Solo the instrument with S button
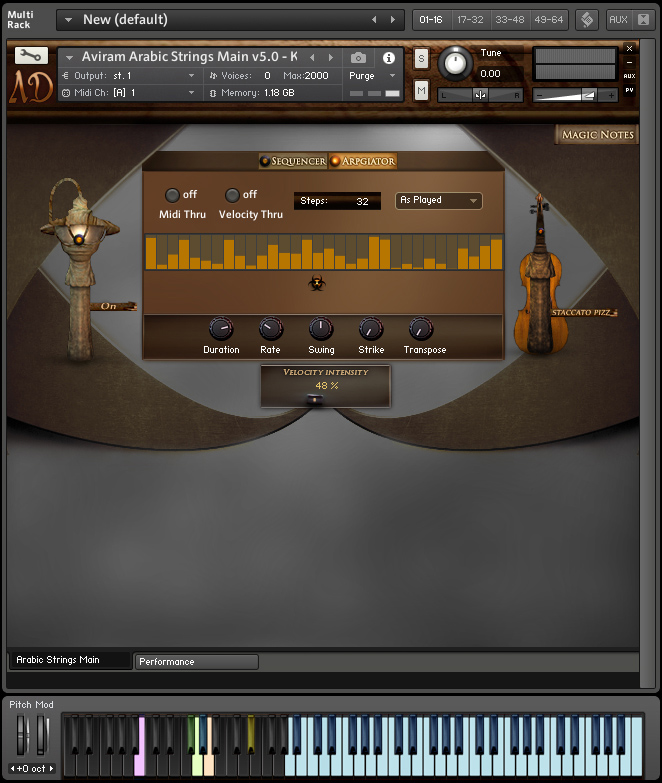The height and width of the screenshot is (783, 662). [x=421, y=59]
